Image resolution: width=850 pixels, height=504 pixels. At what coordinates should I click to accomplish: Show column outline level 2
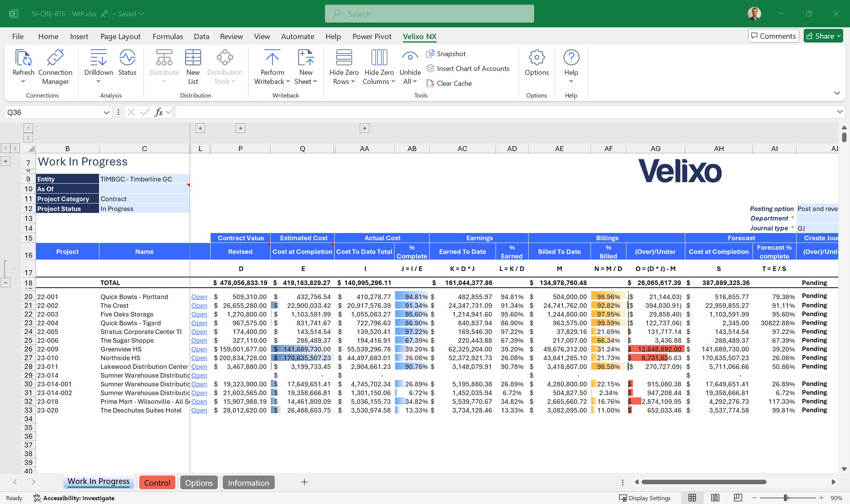[x=28, y=138]
